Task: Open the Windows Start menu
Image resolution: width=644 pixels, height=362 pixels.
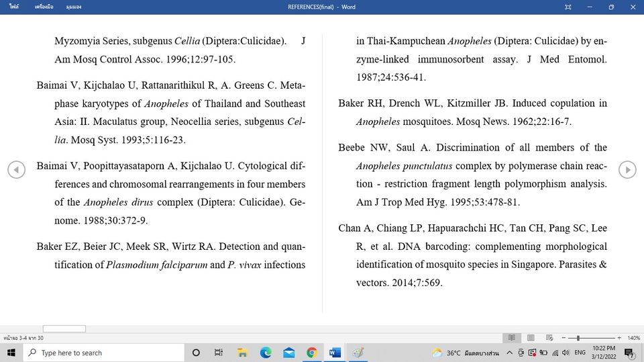Action: pyautogui.click(x=11, y=353)
